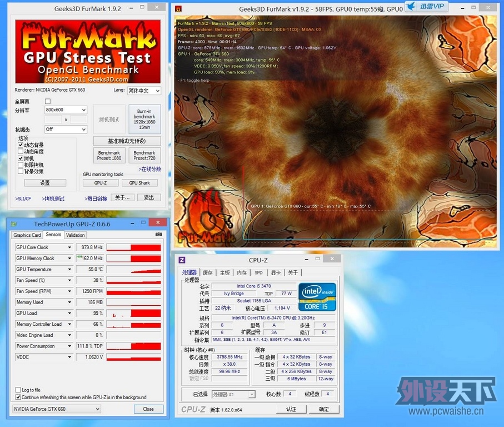The image size is (504, 427).
Task: Click the 关于... button in FurMark
Action: click(x=122, y=197)
